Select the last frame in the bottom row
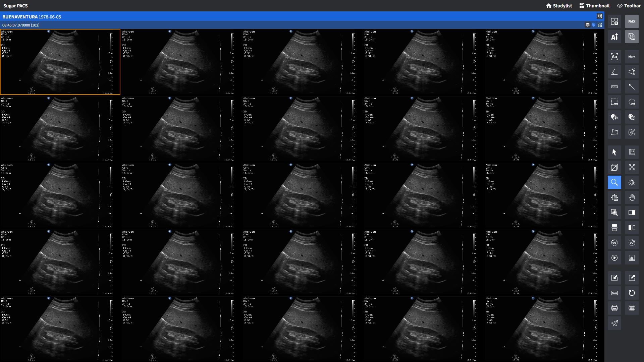 click(x=544, y=329)
